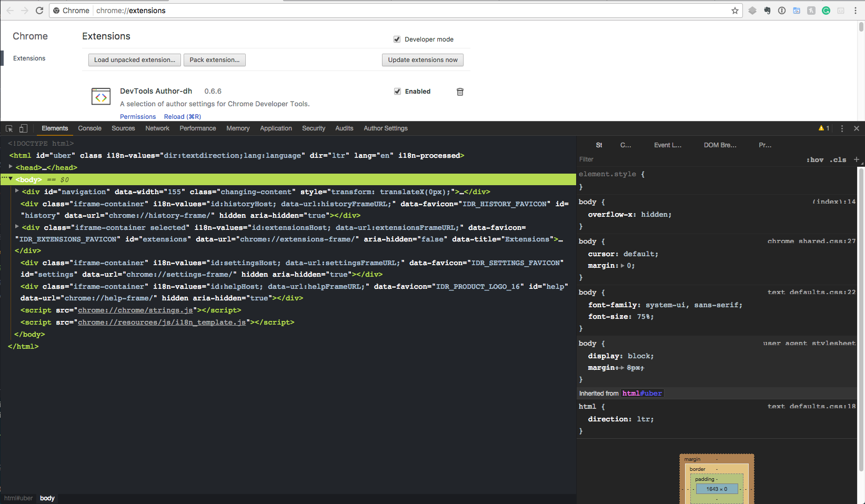Image resolution: width=865 pixels, height=504 pixels.
Task: Toggle the device toolbar icon
Action: point(23,128)
